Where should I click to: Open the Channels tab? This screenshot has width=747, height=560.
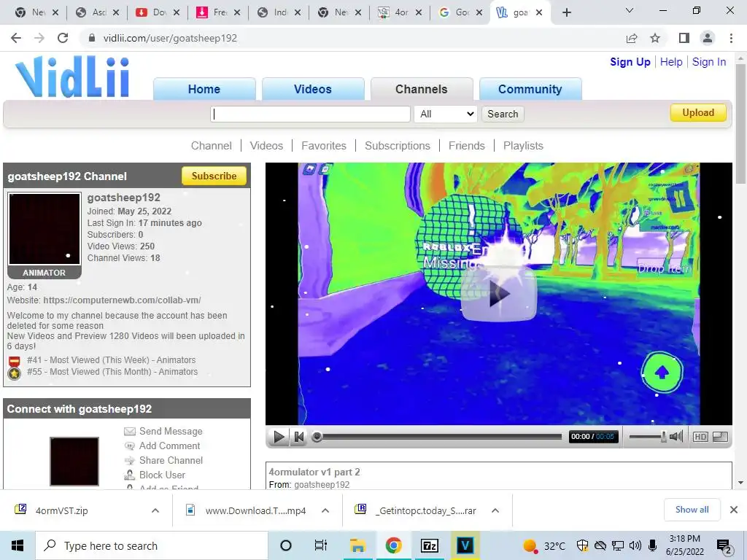tap(422, 89)
